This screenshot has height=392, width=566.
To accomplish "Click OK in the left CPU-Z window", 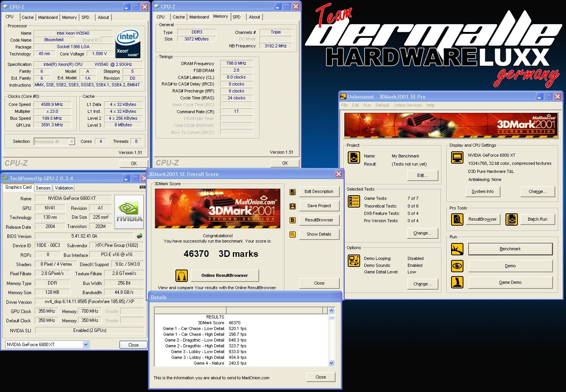I will coord(134,163).
